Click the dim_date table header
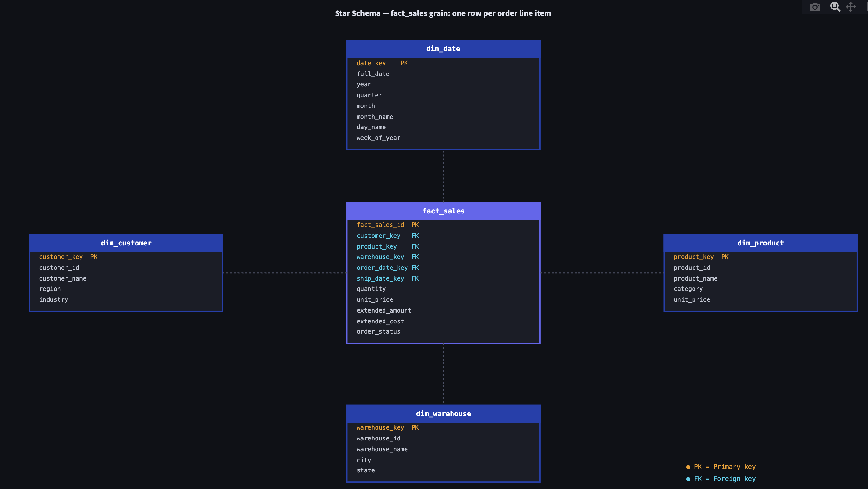This screenshot has height=489, width=868. (x=443, y=49)
